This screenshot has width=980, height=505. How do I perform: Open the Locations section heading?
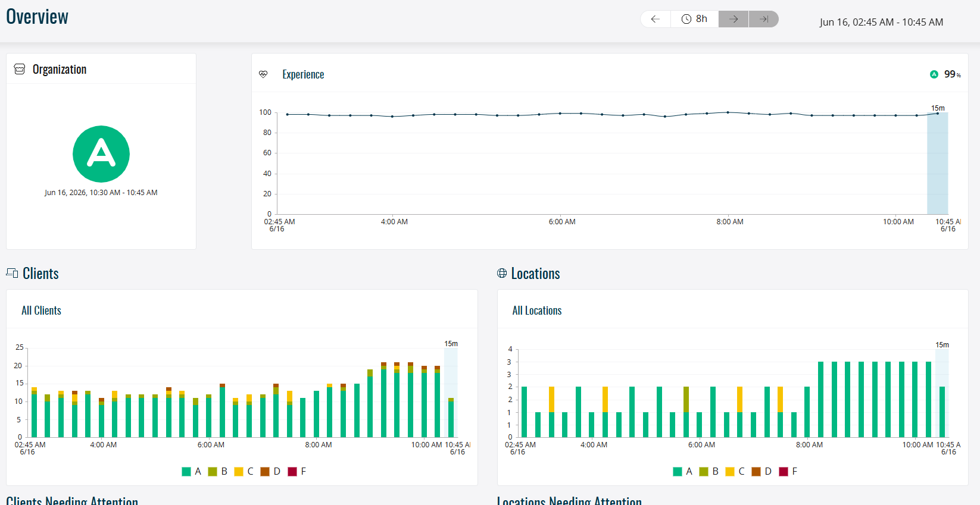[535, 274]
